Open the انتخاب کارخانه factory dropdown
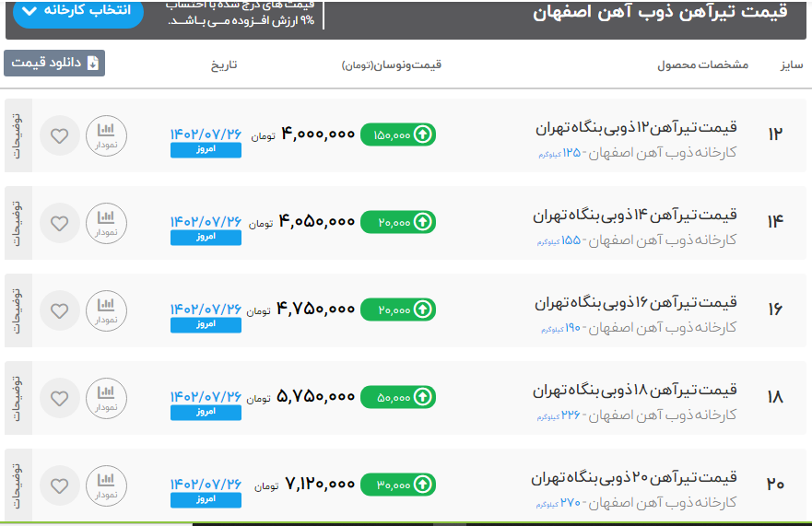Viewport: 812px width, 526px height. (x=78, y=11)
